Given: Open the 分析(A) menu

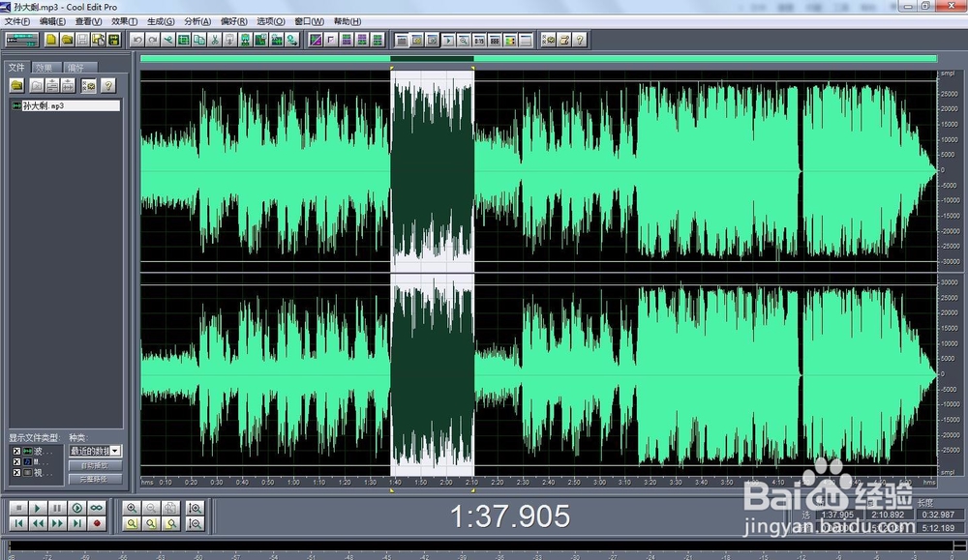Looking at the screenshot, I should click(197, 21).
